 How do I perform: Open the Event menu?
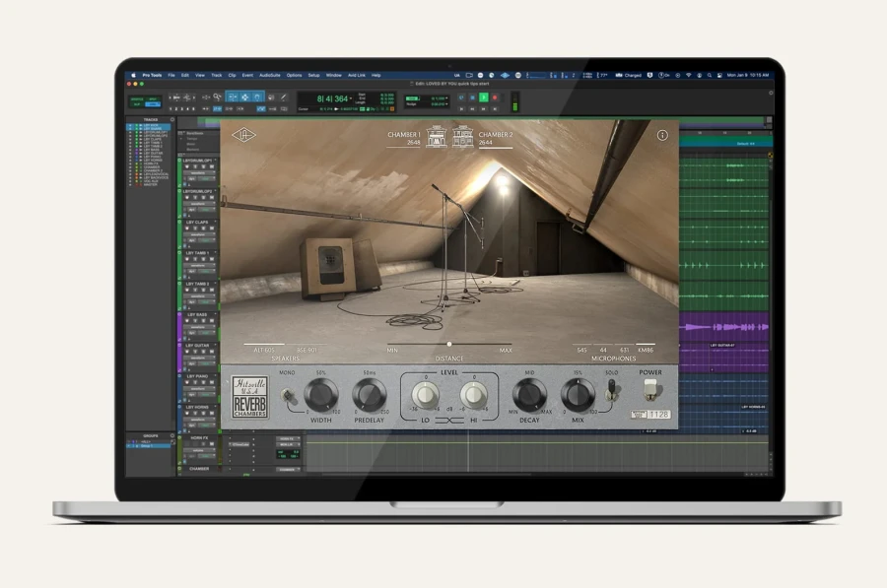tap(247, 75)
